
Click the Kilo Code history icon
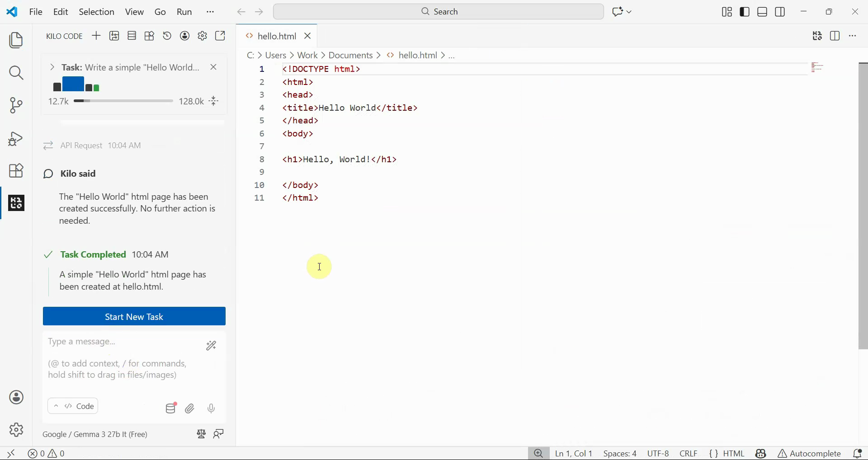[167, 36]
